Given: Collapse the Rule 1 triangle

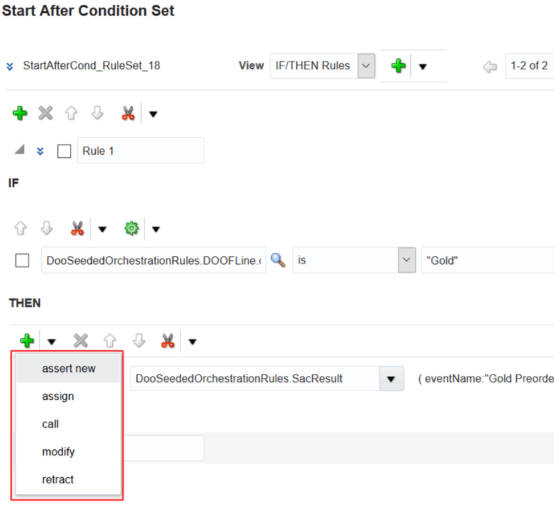Looking at the screenshot, I should coord(19,149).
